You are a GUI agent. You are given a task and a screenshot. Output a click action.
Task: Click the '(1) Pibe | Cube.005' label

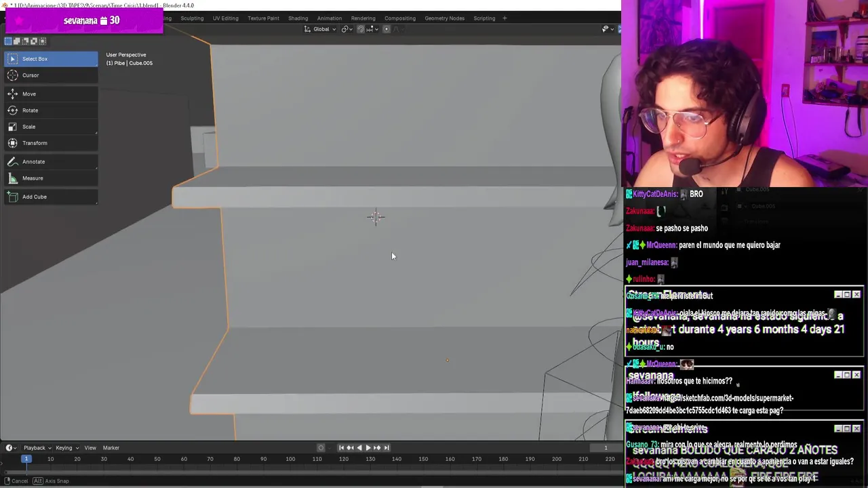129,63
